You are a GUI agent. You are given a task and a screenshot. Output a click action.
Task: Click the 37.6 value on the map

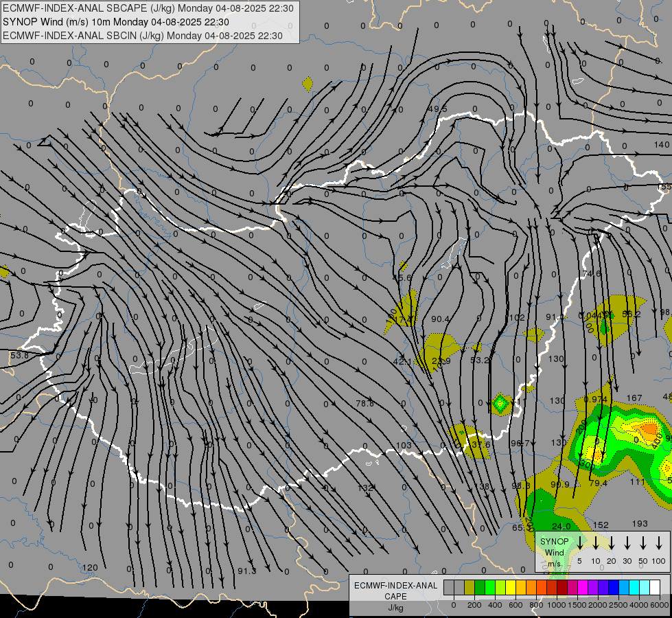480,444
